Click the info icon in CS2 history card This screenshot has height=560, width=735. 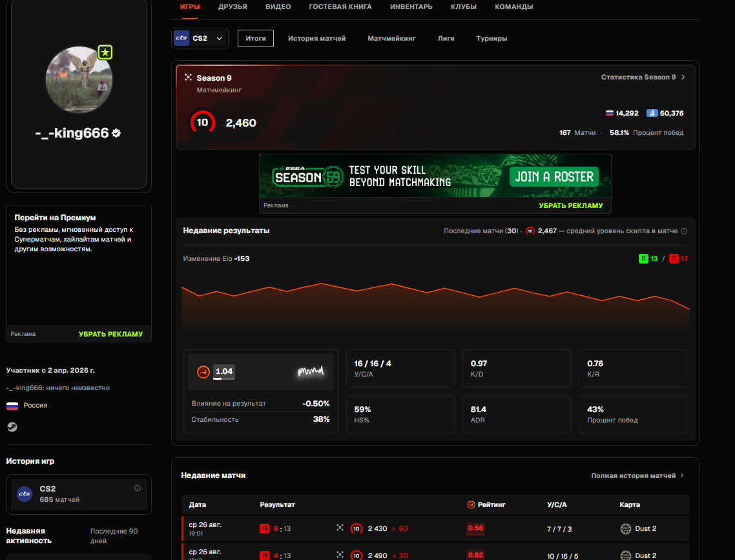coord(138,488)
